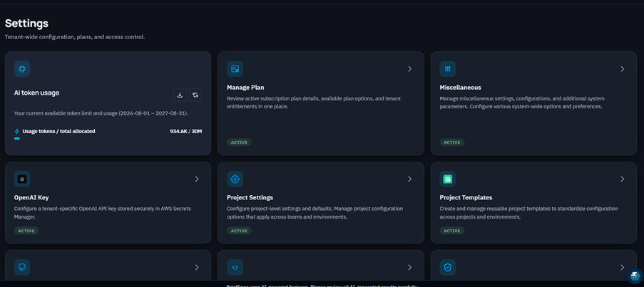Image resolution: width=644 pixels, height=287 pixels.
Task: Click the ACTIVE badge on Miscellaneous
Action: (451, 142)
